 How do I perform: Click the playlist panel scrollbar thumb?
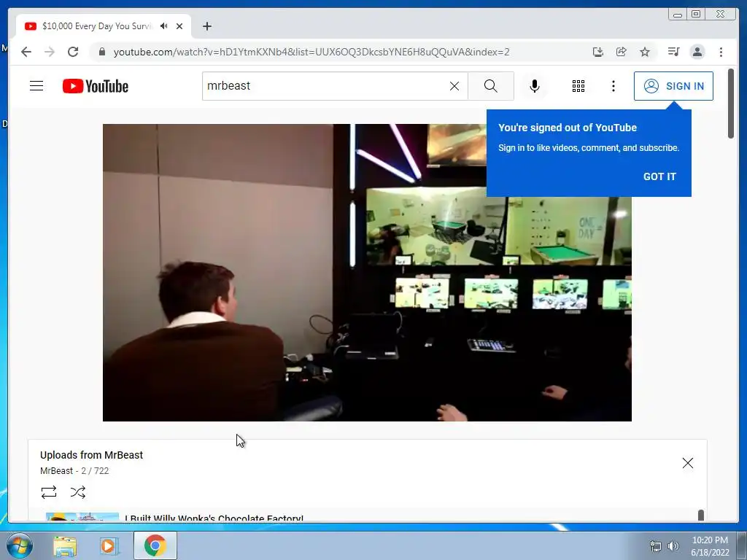(x=701, y=516)
